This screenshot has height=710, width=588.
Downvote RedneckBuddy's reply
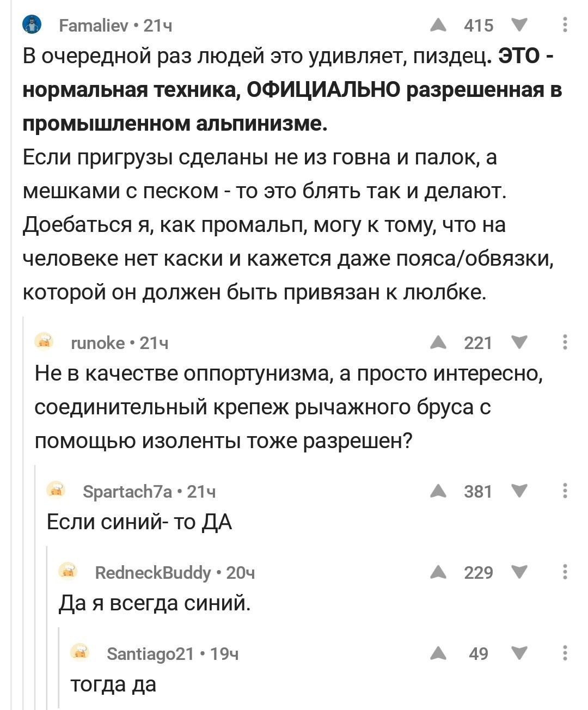pyautogui.click(x=520, y=572)
